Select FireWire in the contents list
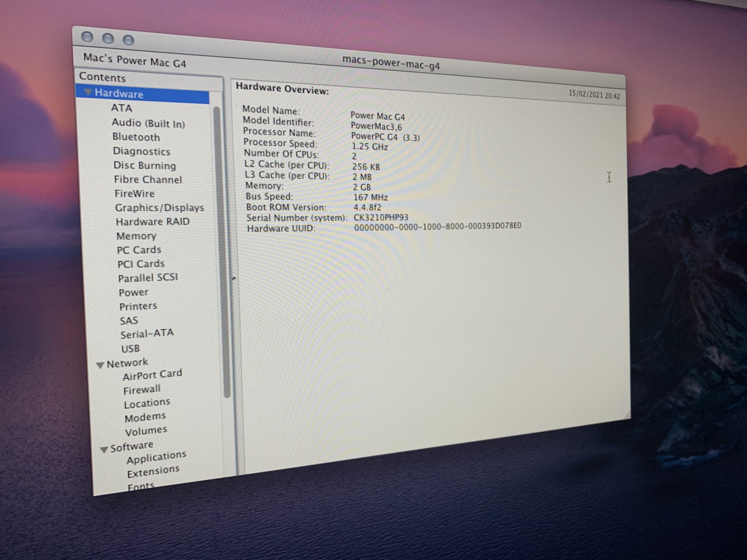 pyautogui.click(x=134, y=194)
